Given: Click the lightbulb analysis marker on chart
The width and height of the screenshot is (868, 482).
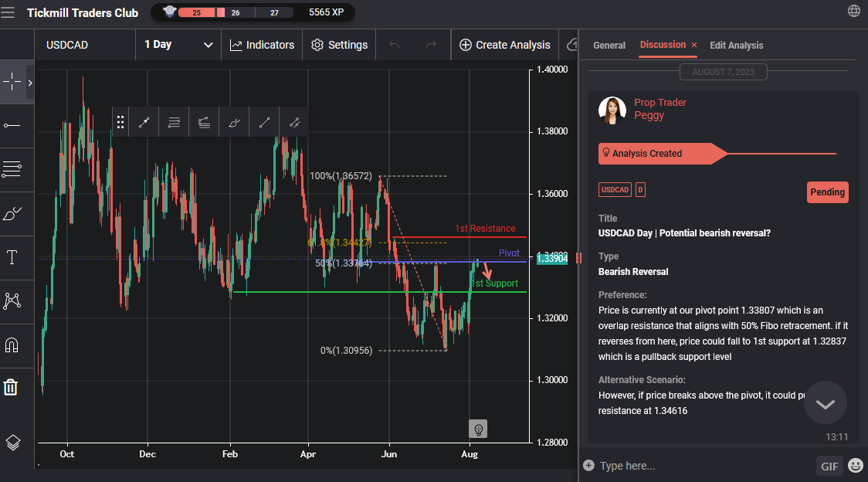Looking at the screenshot, I should pyautogui.click(x=478, y=429).
